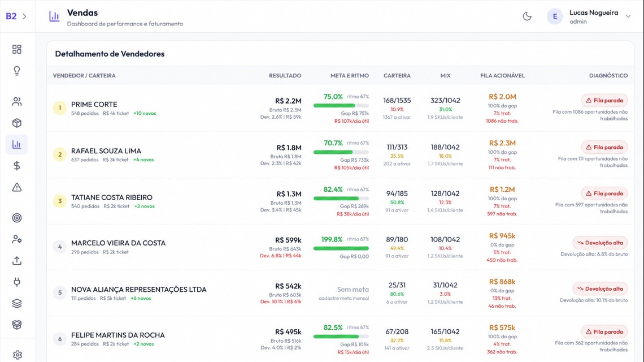Screen dimensions: 644x362
Task: Click the PRIME CORTE 75.0% progress bar
Action: (341, 106)
